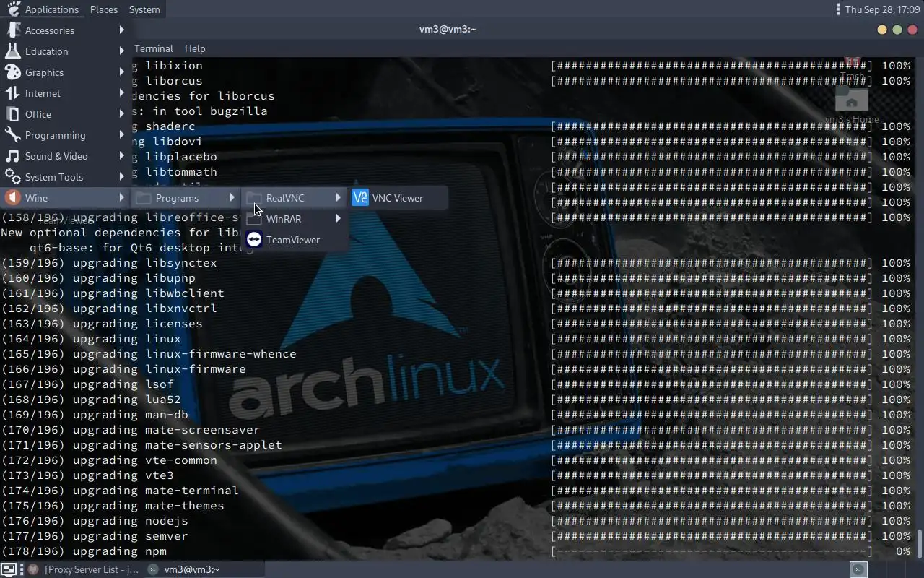
Task: Click the "(168/196) upgrading lua52" line
Action: coord(91,400)
